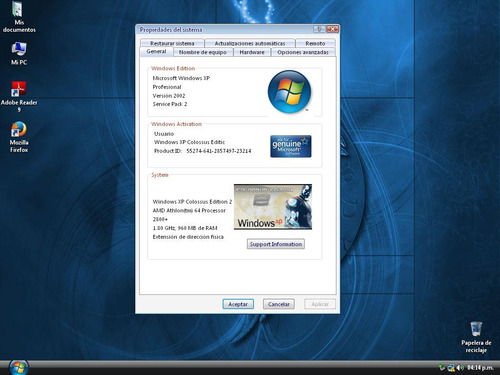
Task: Click the Cancelar button
Action: tap(279, 304)
